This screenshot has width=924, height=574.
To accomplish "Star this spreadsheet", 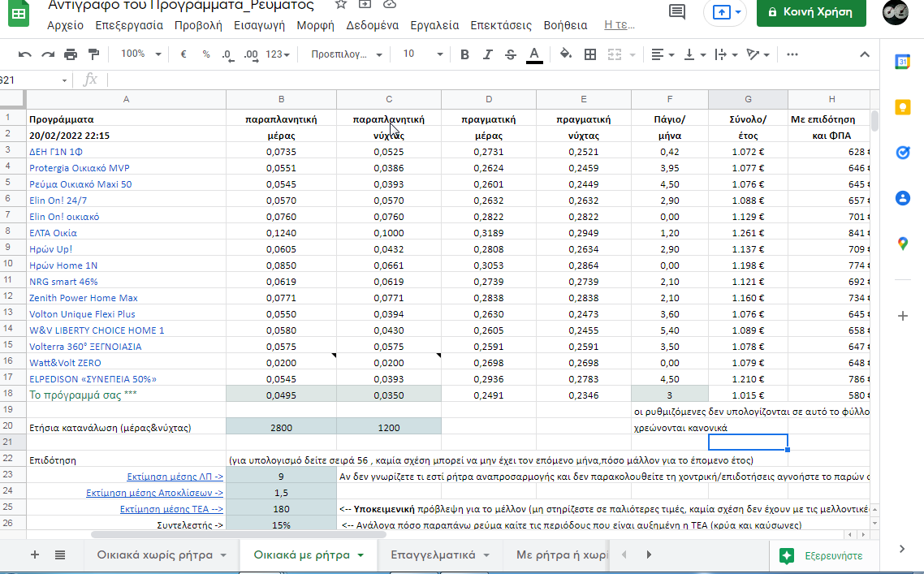I will tap(340, 5).
